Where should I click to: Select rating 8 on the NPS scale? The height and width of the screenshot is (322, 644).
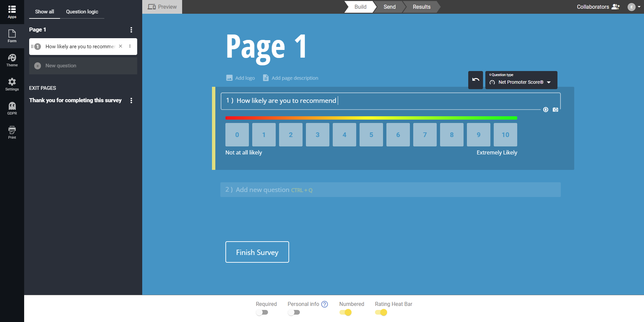coord(452,135)
